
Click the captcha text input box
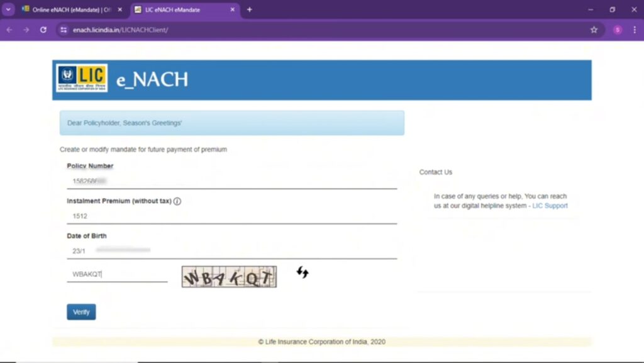coord(117,274)
